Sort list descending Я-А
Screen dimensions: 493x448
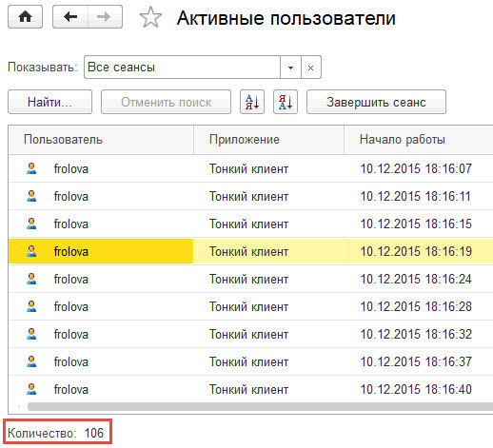[286, 102]
